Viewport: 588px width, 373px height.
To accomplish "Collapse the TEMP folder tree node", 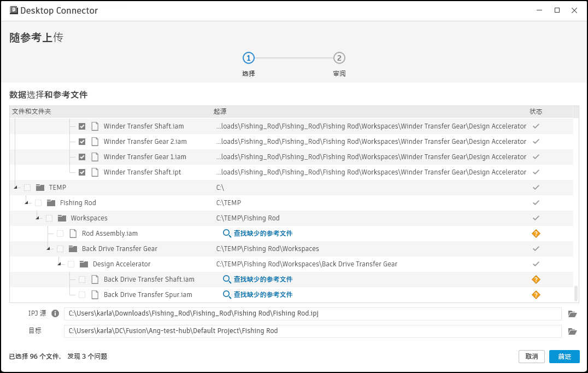I will click(x=16, y=188).
